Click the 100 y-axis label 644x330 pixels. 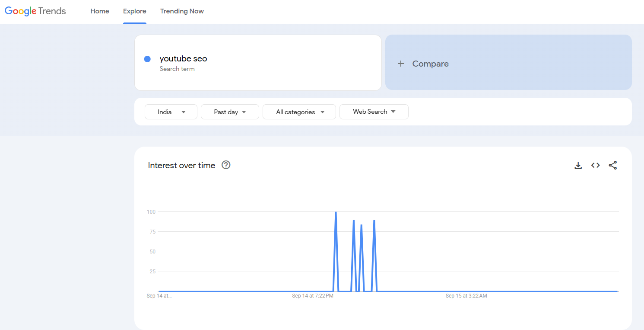point(151,212)
